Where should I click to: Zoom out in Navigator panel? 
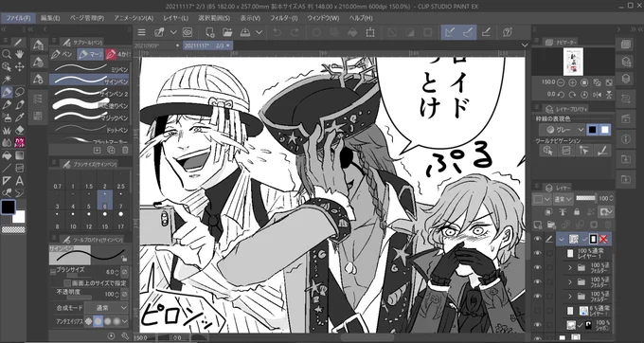pyautogui.click(x=561, y=82)
